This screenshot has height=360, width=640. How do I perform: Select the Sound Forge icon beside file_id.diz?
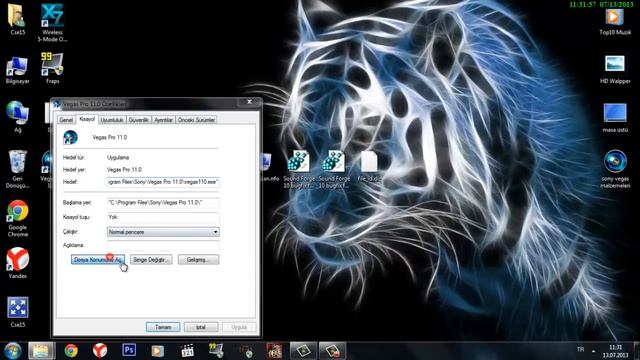pos(334,169)
